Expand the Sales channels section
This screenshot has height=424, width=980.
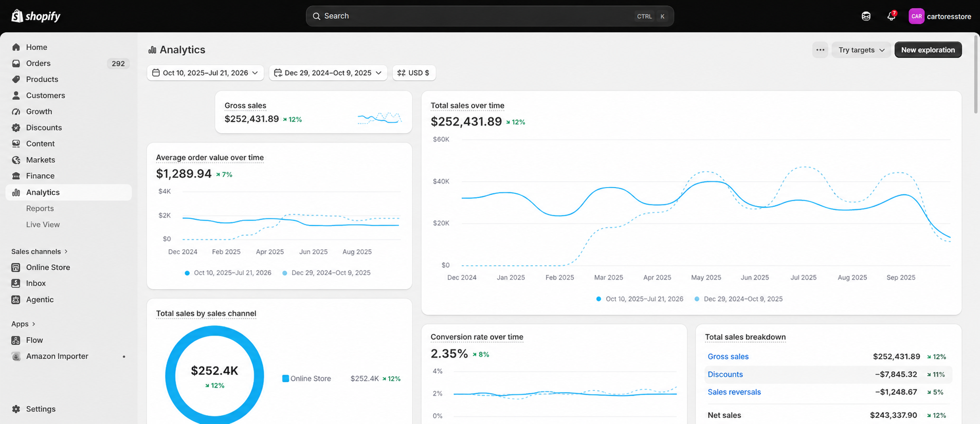pos(40,251)
